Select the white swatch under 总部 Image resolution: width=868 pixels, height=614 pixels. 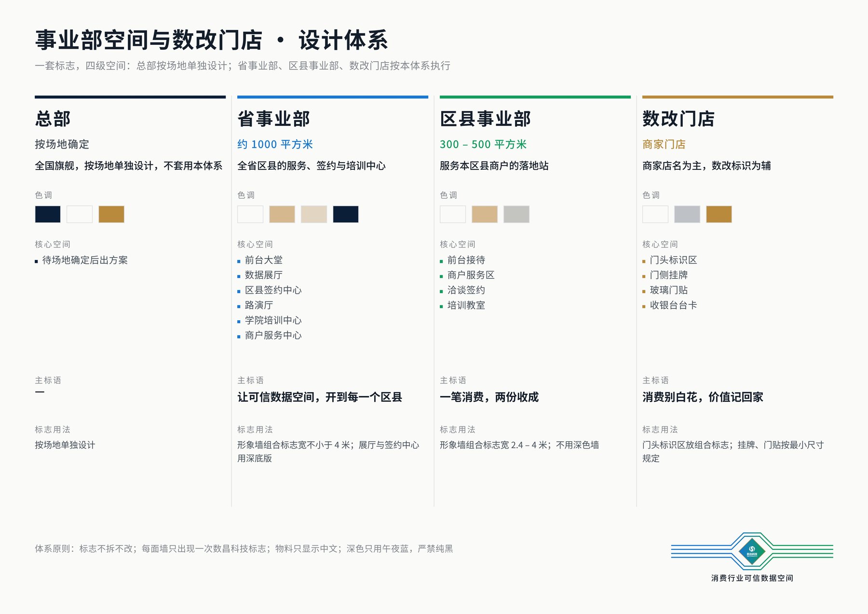[80, 214]
